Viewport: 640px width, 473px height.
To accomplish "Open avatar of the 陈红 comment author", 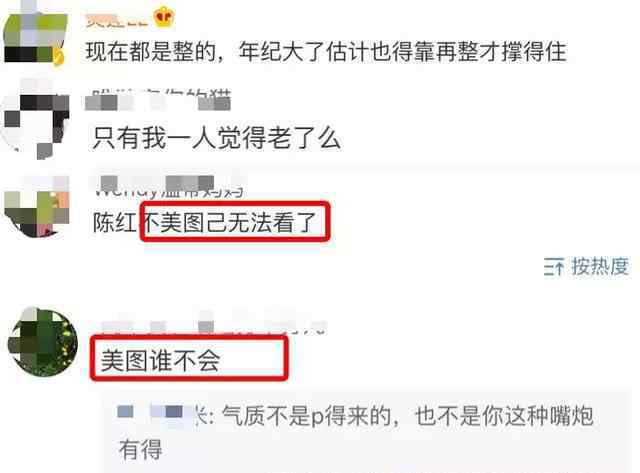I will 37,207.
